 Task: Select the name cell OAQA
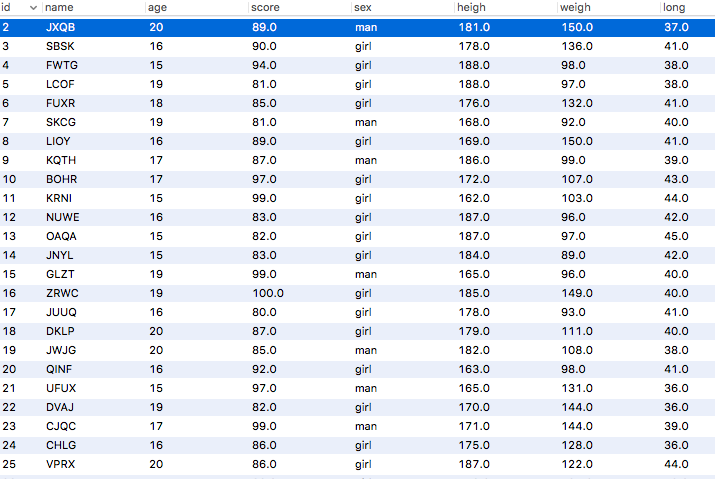point(61,236)
